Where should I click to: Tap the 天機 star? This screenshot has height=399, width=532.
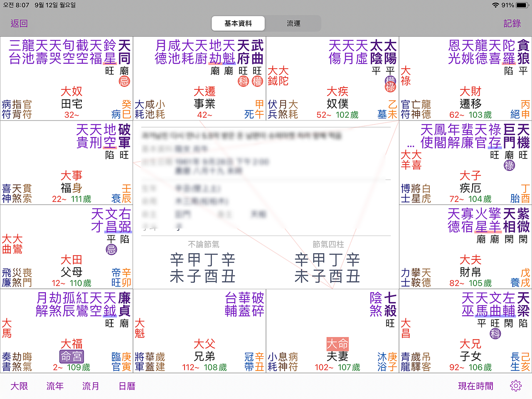click(523, 136)
